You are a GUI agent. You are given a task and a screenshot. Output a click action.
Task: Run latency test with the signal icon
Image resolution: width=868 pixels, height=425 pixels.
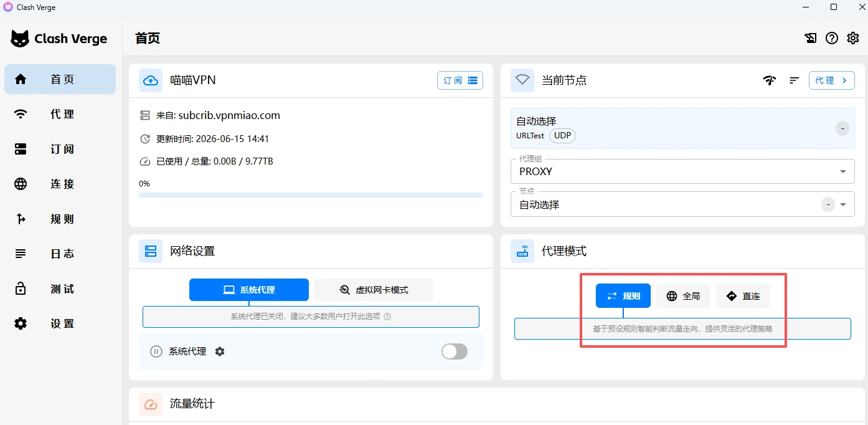click(x=770, y=80)
